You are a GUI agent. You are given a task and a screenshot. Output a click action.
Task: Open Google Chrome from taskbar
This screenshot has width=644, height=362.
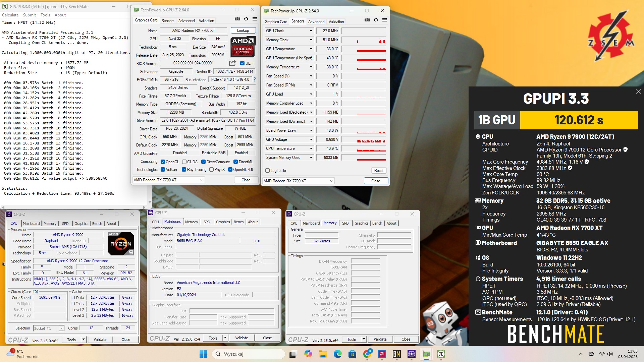tap(367, 354)
